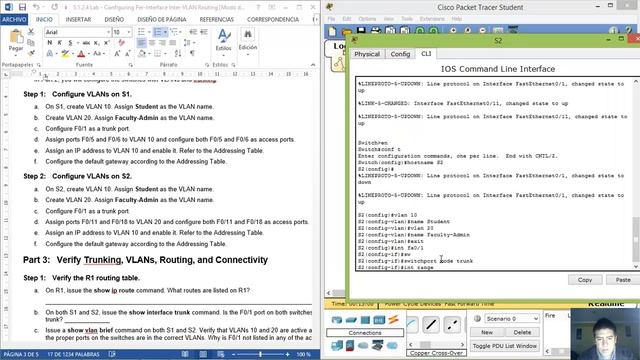Select the dashed Copper Cross-Over cable

[x=452, y=325]
